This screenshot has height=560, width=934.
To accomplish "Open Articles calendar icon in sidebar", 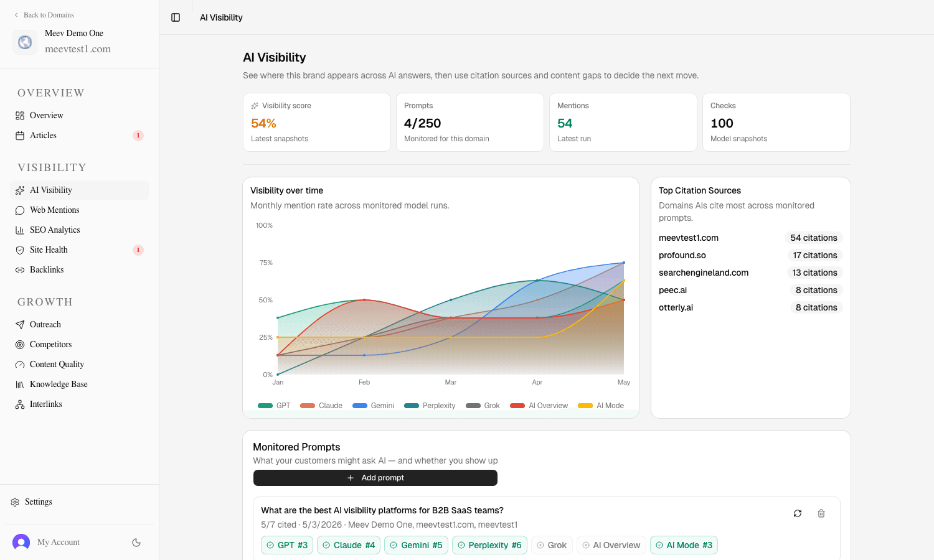I will tap(20, 136).
